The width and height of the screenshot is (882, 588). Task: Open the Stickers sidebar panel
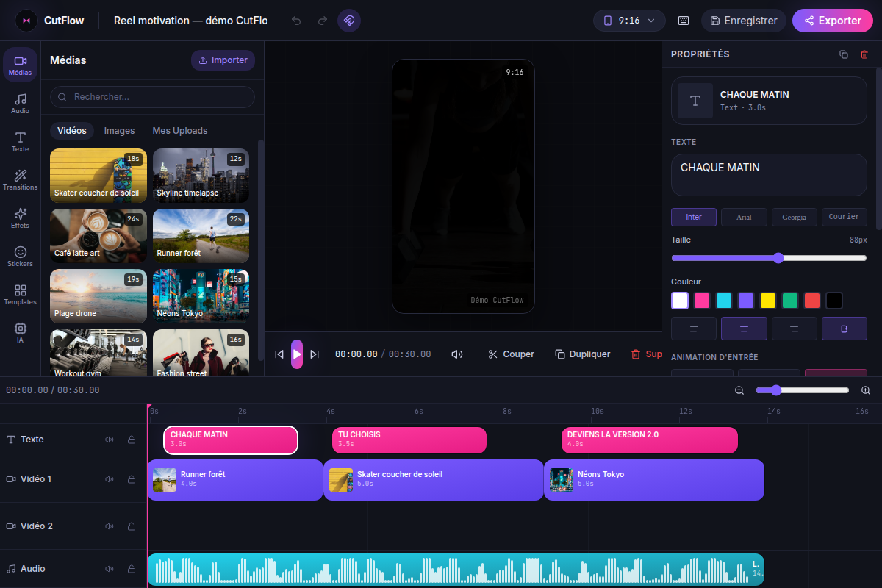[x=20, y=256]
